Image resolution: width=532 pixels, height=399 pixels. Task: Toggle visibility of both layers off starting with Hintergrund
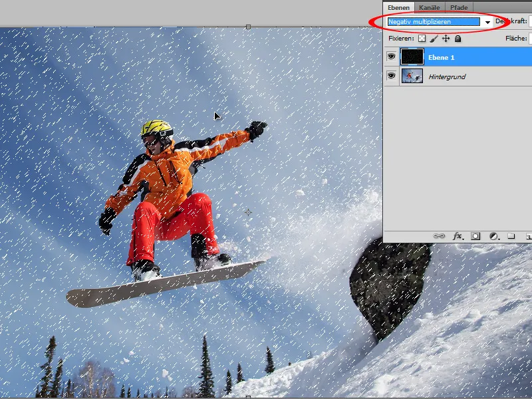click(x=392, y=76)
